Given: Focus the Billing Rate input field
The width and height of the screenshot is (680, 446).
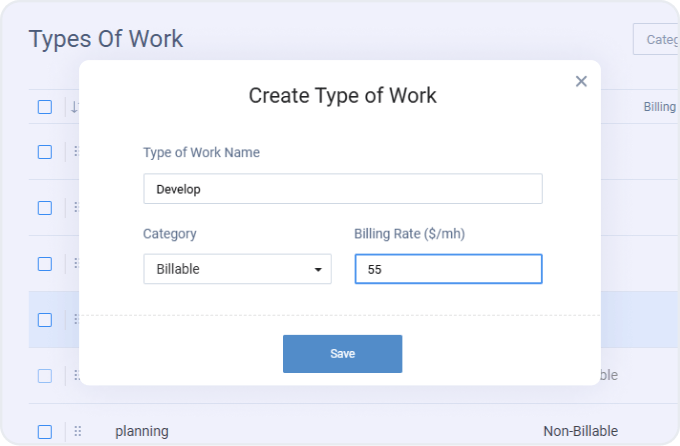Looking at the screenshot, I should [x=448, y=269].
